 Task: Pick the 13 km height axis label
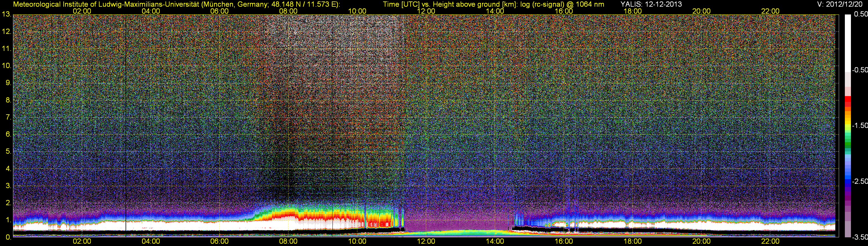(x=6, y=14)
